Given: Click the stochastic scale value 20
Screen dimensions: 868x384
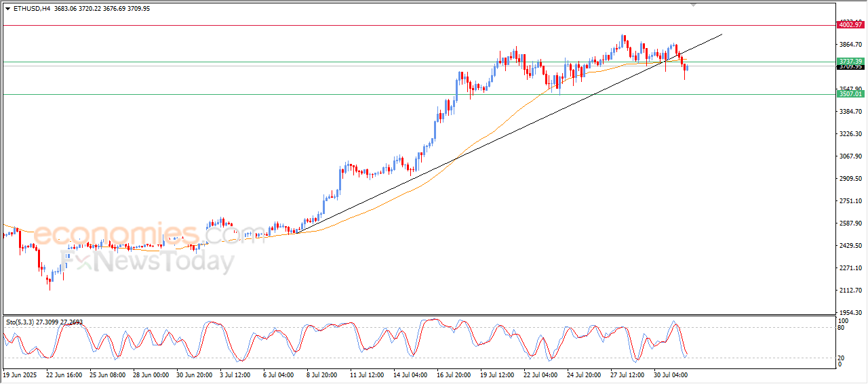Looking at the screenshot, I should (x=842, y=357).
